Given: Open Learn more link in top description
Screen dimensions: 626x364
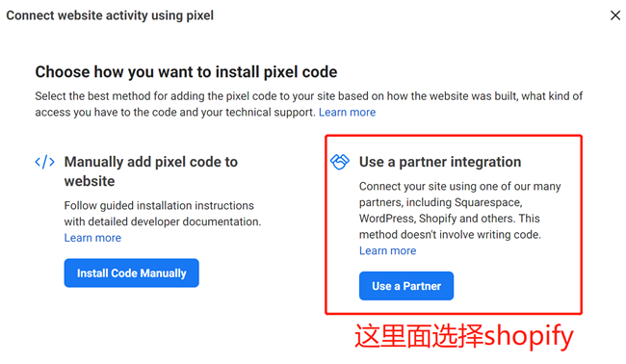Looking at the screenshot, I should point(347,112).
